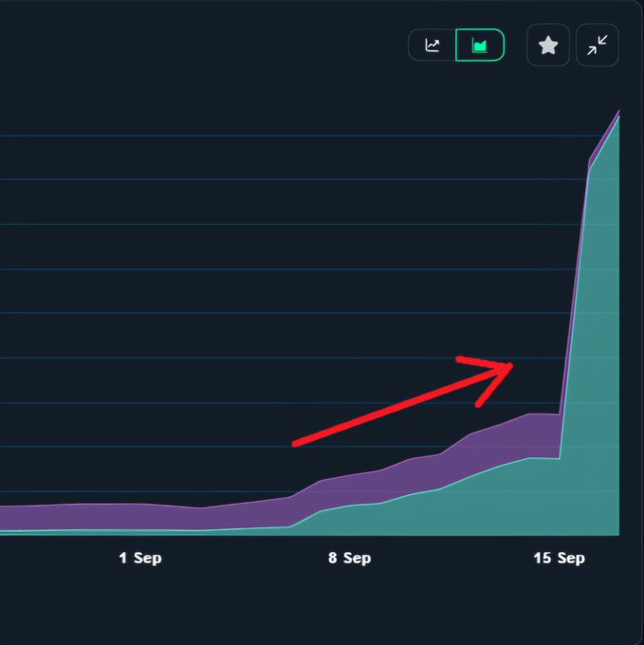Click the teal area directly above 8 Sep
644x645 pixels.
pyautogui.click(x=350, y=520)
